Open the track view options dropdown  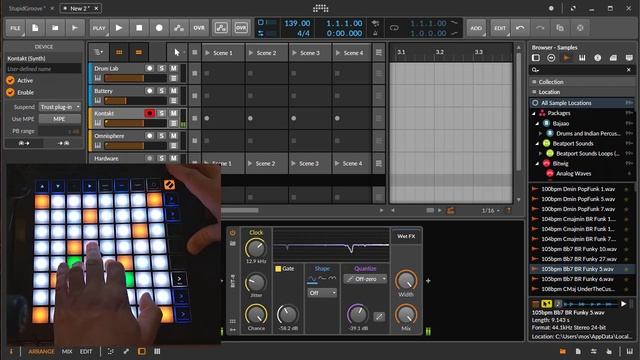(98, 52)
